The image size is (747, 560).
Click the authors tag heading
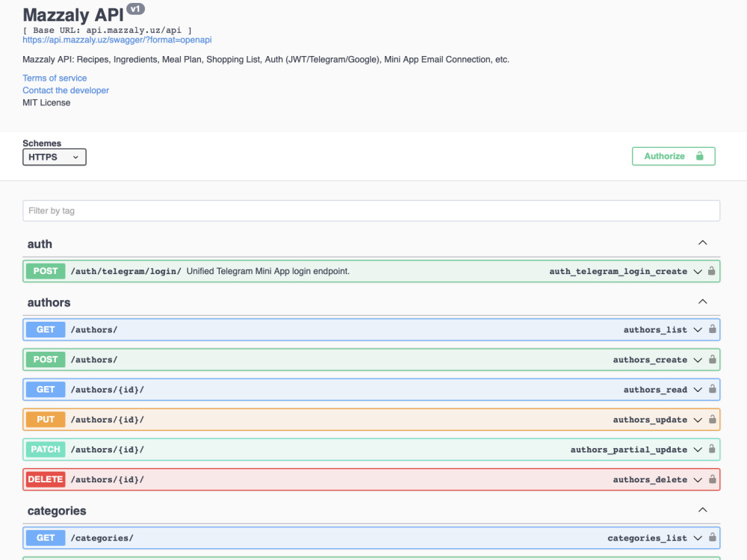point(49,302)
